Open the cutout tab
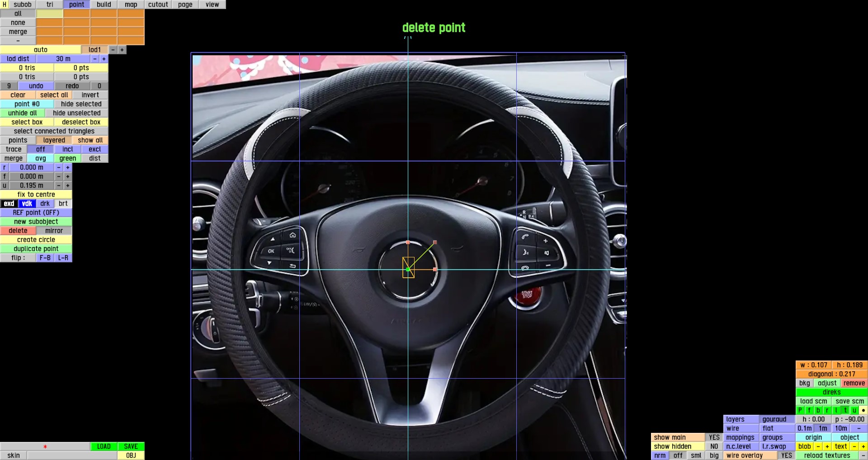The width and height of the screenshot is (868, 460). coord(158,5)
